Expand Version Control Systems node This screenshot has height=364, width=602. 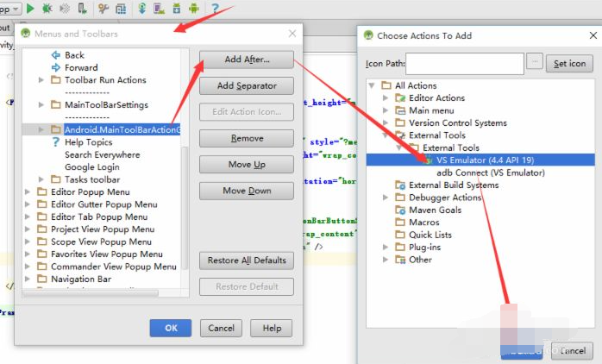coord(386,122)
